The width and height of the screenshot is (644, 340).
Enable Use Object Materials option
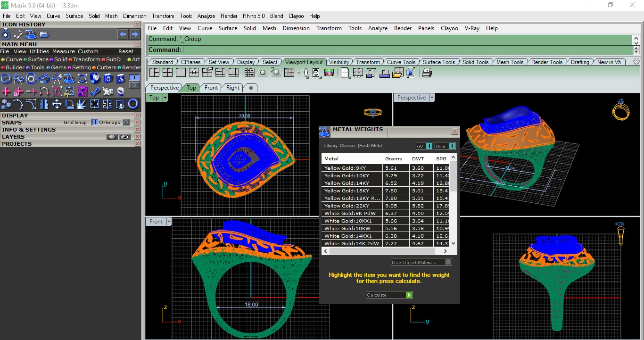pos(421,262)
